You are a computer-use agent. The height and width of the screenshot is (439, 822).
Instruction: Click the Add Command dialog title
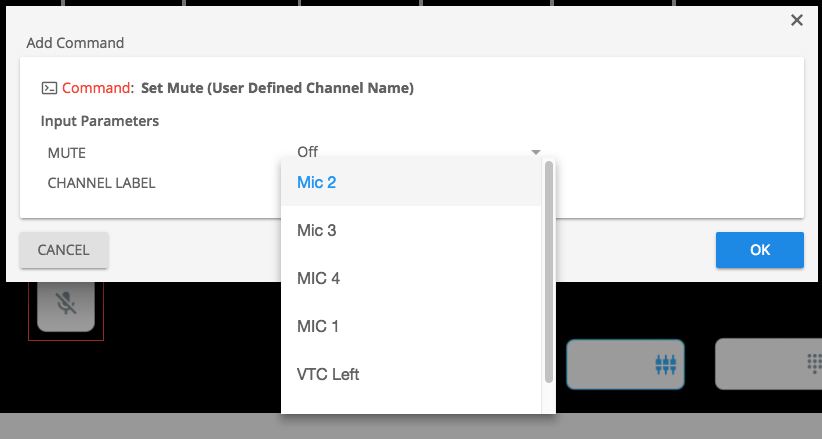[75, 43]
